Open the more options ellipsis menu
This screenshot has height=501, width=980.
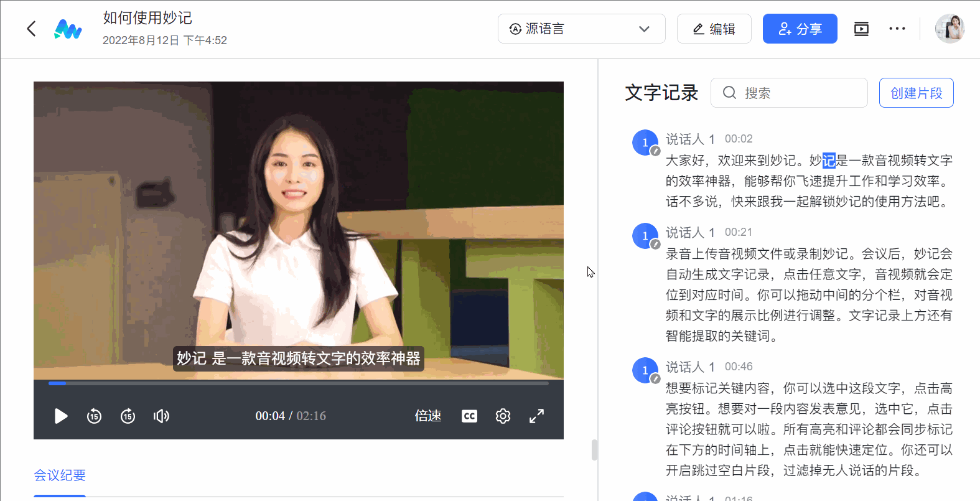[x=897, y=29]
